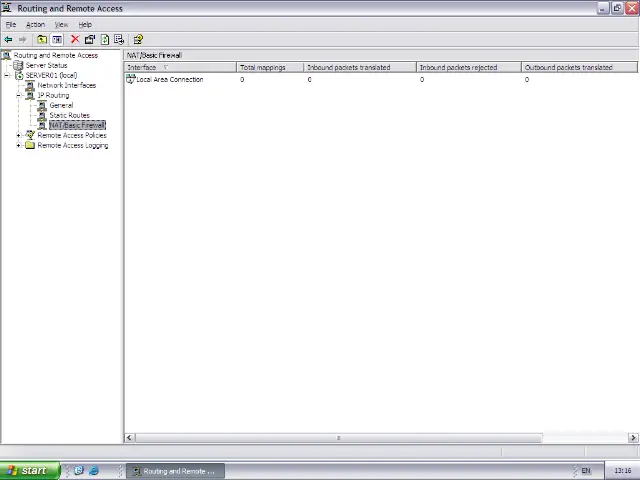The height and width of the screenshot is (480, 640).
Task: Click the horizontal scrollbar right arrow
Action: click(633, 438)
